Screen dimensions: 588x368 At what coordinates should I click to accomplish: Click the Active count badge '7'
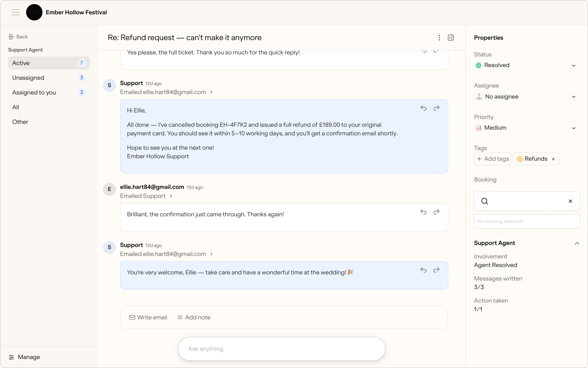pyautogui.click(x=82, y=63)
